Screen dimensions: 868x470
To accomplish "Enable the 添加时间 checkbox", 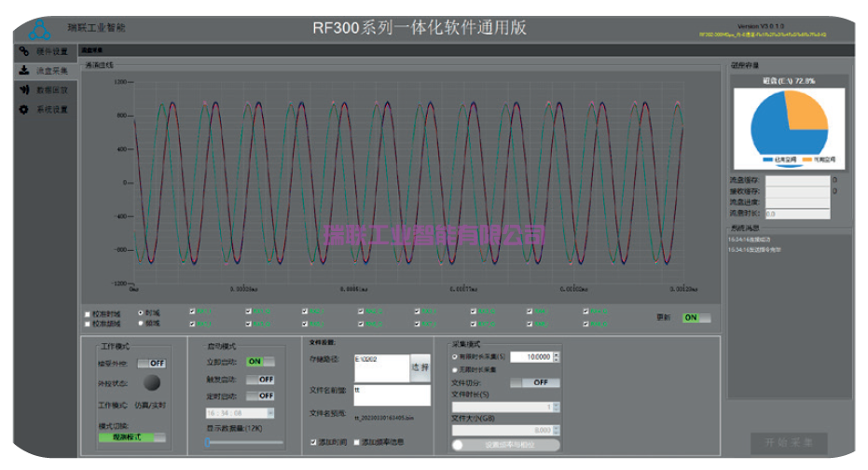I will click(x=313, y=441).
